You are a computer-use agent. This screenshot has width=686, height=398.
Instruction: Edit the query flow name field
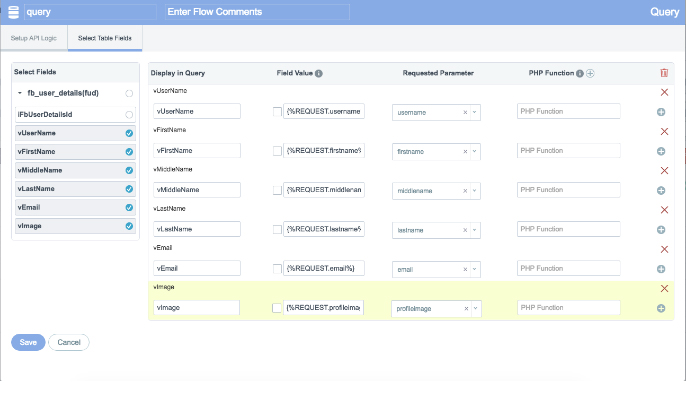pyautogui.click(x=90, y=12)
